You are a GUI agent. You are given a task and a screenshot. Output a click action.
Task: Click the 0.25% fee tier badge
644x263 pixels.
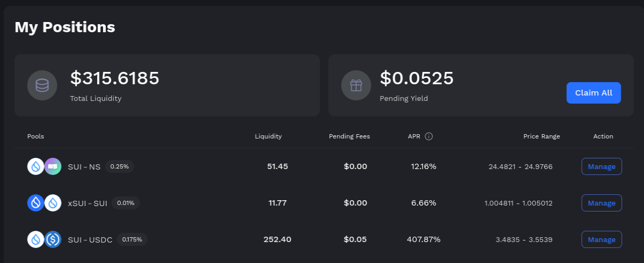(120, 166)
